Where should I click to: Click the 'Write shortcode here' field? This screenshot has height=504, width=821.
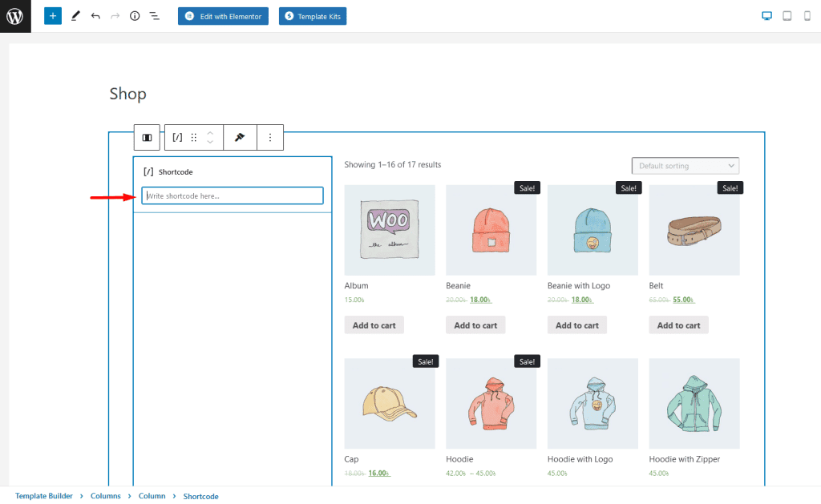233,196
